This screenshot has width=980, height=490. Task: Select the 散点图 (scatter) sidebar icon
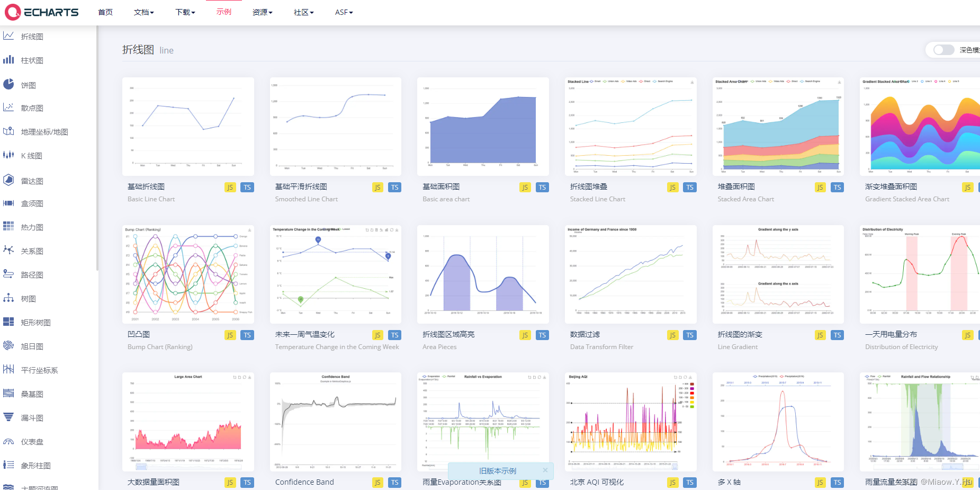8,108
